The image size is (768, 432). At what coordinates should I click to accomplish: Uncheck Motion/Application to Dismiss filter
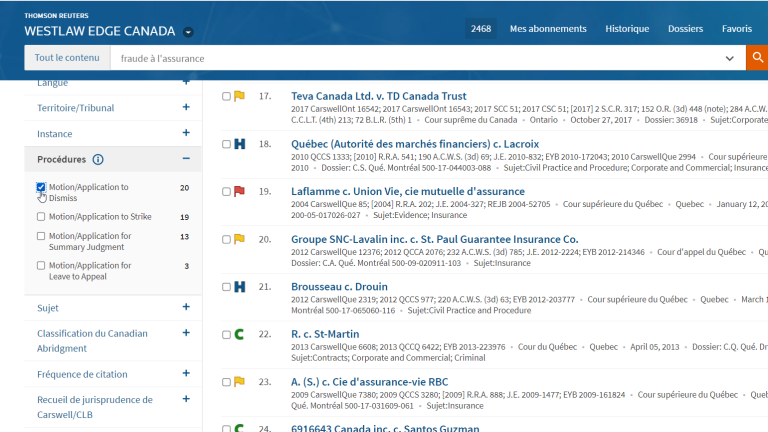[x=41, y=187]
